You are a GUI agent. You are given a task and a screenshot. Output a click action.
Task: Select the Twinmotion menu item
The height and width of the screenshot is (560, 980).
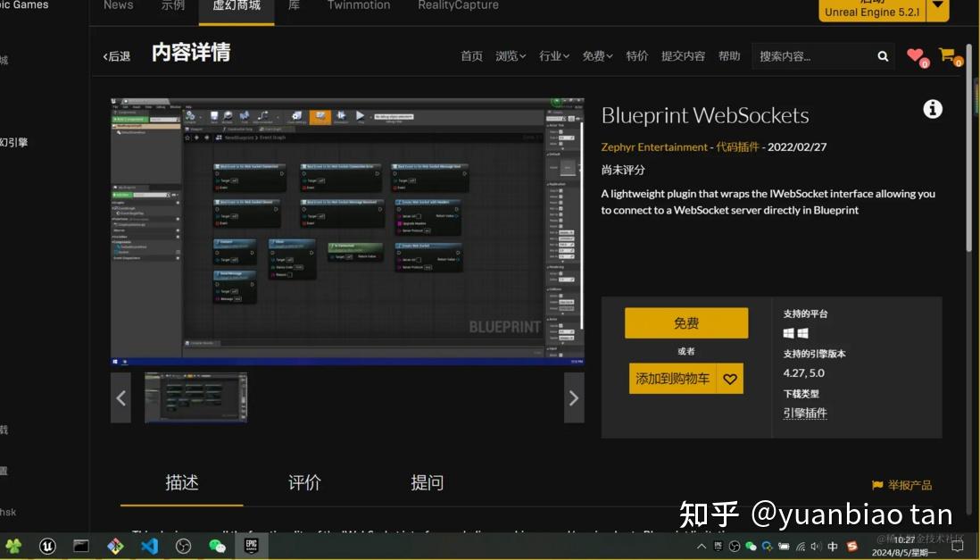pyautogui.click(x=358, y=5)
